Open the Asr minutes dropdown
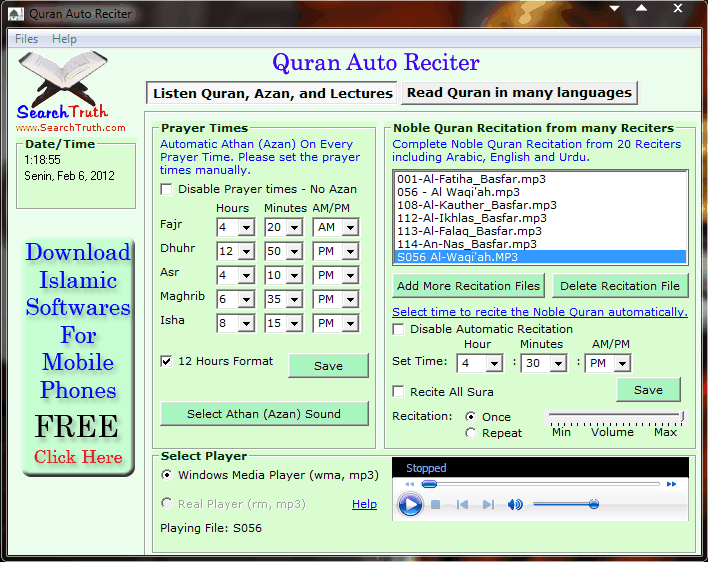Viewport: 708px width, 562px height. click(294, 275)
